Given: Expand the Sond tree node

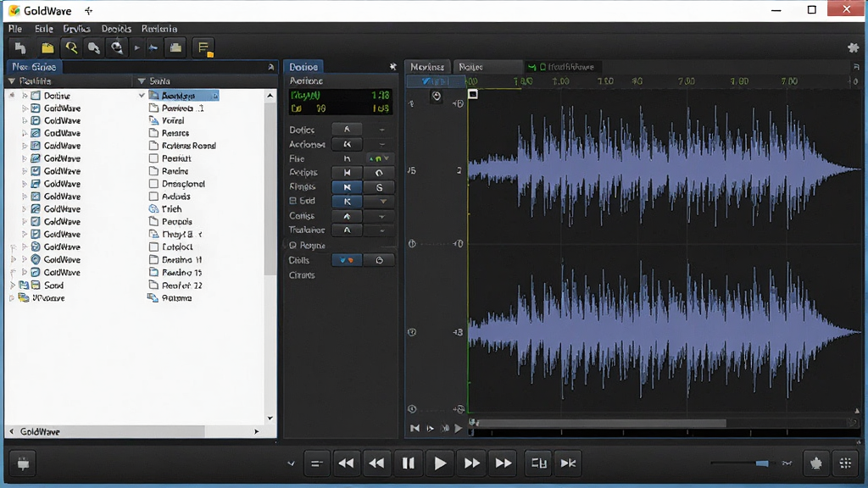Looking at the screenshot, I should click(x=12, y=286).
